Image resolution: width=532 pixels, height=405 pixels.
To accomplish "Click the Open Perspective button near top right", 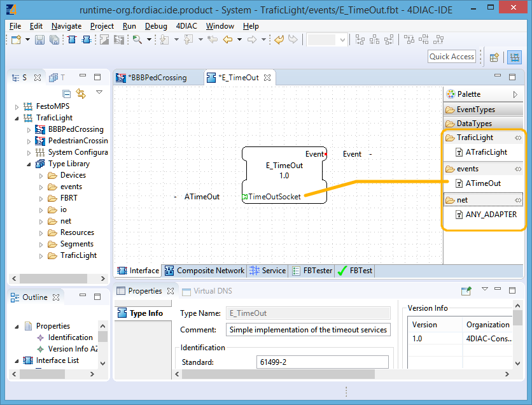I will click(x=494, y=57).
